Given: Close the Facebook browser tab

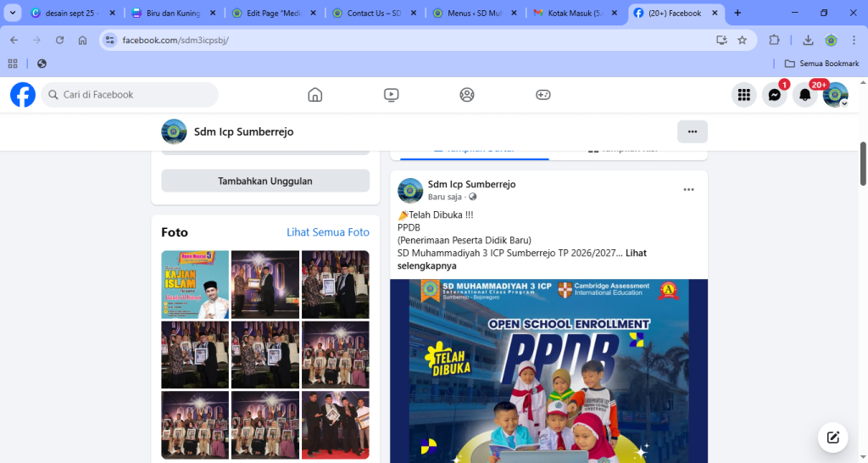Looking at the screenshot, I should [715, 14].
